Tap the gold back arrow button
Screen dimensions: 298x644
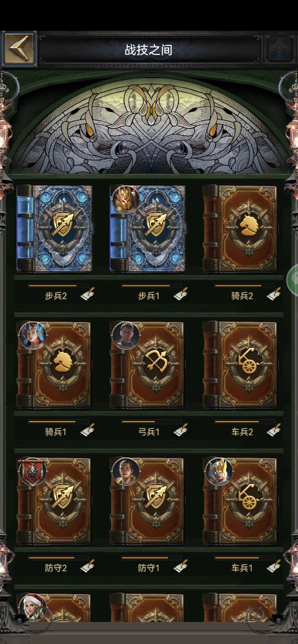click(x=19, y=49)
